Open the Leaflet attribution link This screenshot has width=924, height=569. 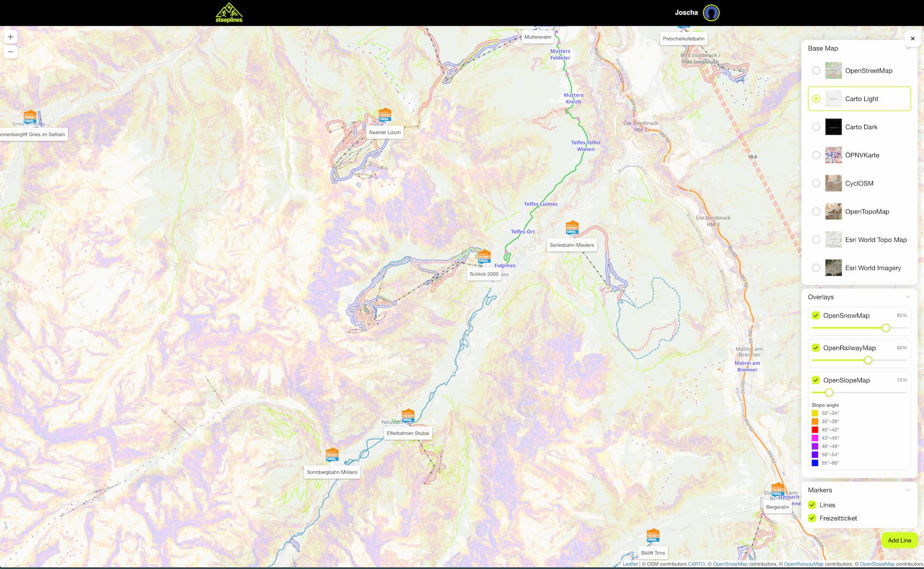click(630, 564)
